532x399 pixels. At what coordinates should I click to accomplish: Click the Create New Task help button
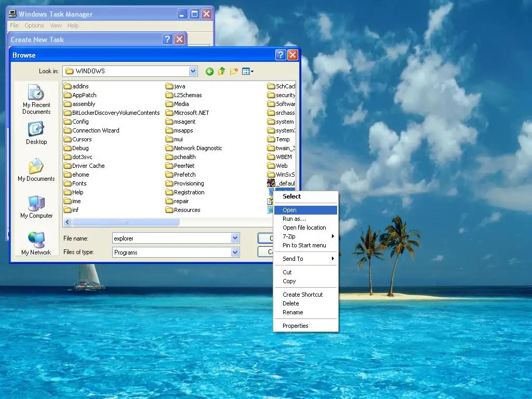click(167, 39)
